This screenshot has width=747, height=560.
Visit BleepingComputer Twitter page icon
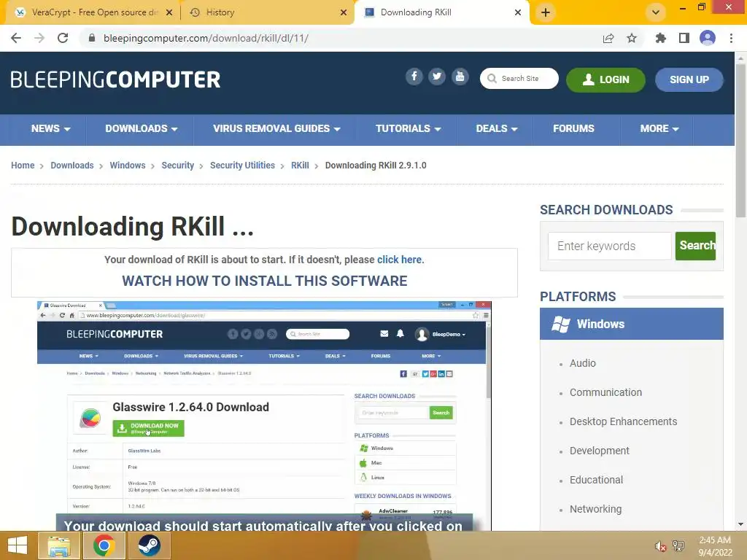pyautogui.click(x=437, y=77)
